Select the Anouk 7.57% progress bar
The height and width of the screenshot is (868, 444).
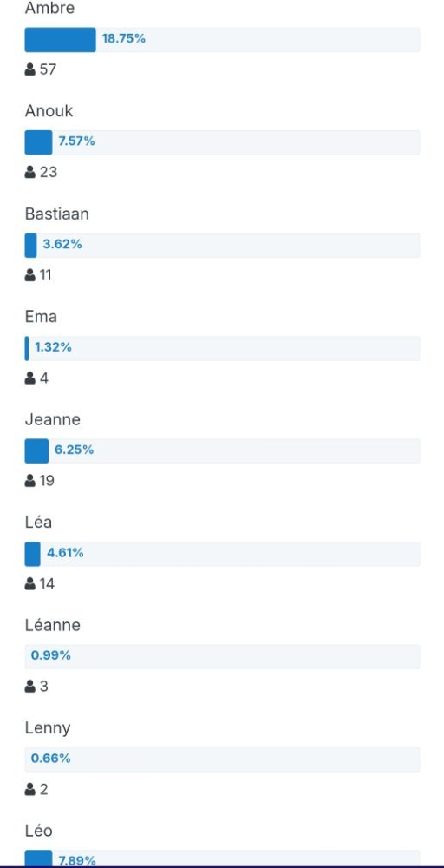(222, 142)
